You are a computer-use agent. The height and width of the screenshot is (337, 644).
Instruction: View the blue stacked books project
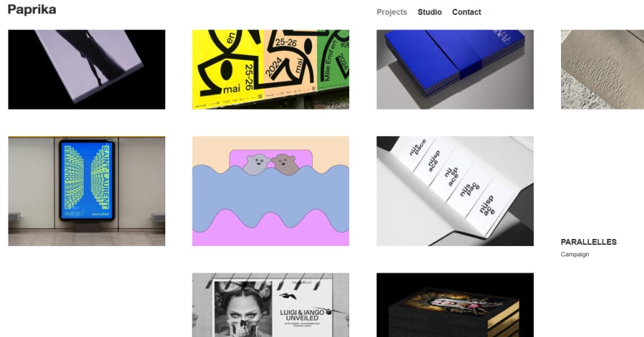(455, 69)
